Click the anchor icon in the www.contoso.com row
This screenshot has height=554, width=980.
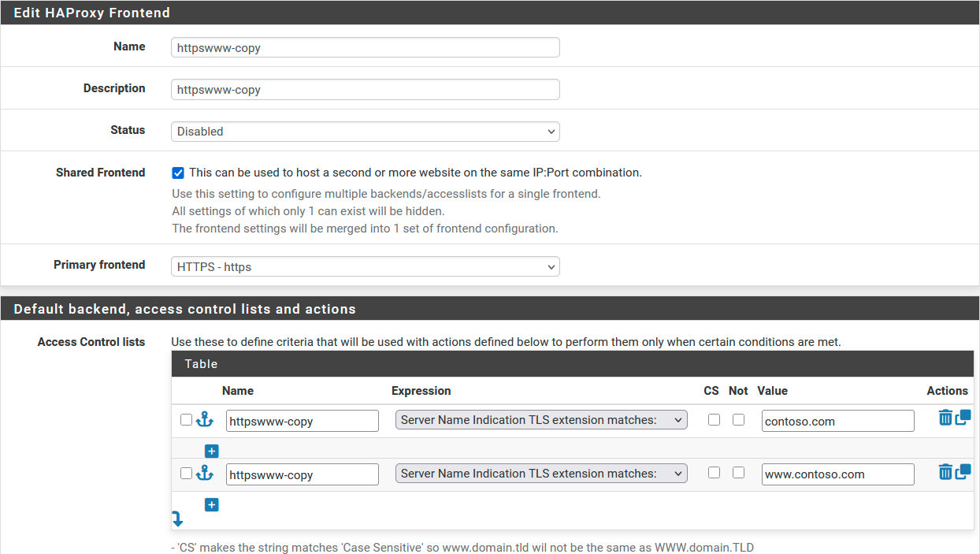pos(205,473)
